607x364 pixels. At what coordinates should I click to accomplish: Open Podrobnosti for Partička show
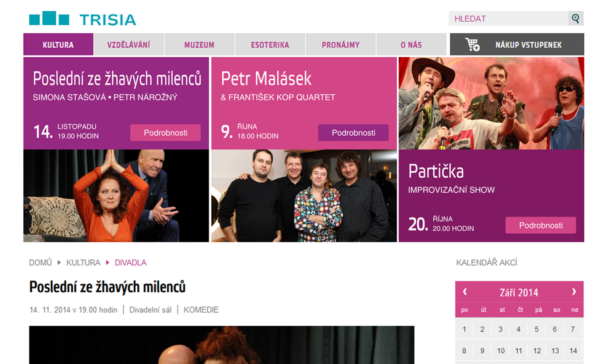pyautogui.click(x=541, y=225)
